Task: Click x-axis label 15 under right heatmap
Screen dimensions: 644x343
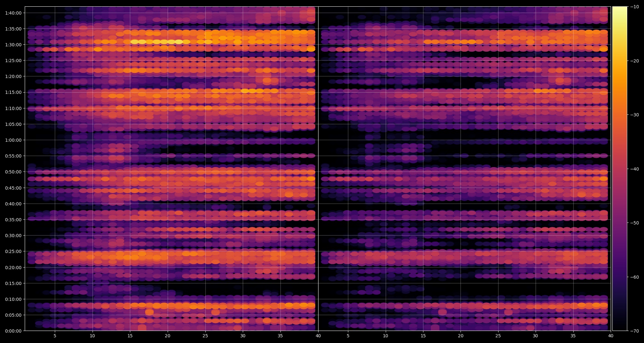Action: point(423,336)
